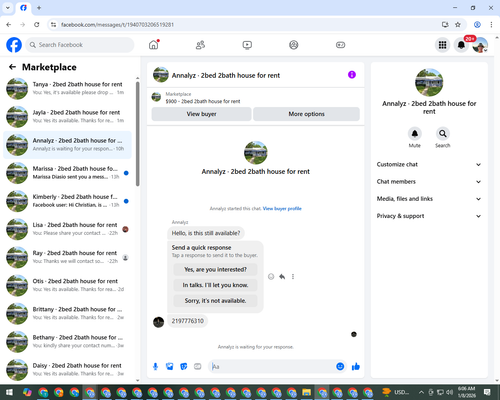The height and width of the screenshot is (400, 500).
Task: Open Chrome profile icon
Action: point(477,25)
